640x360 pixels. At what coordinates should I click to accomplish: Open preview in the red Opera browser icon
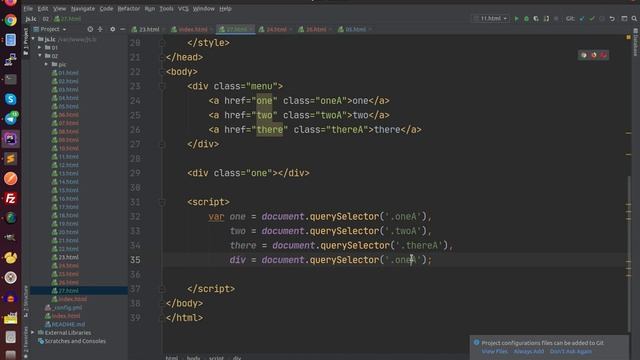coord(603,55)
